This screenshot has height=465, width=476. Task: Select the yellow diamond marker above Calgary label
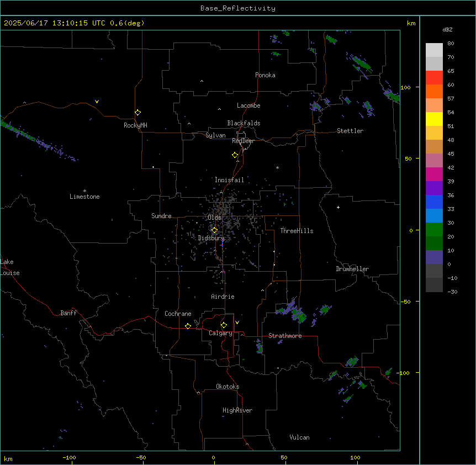[224, 325]
